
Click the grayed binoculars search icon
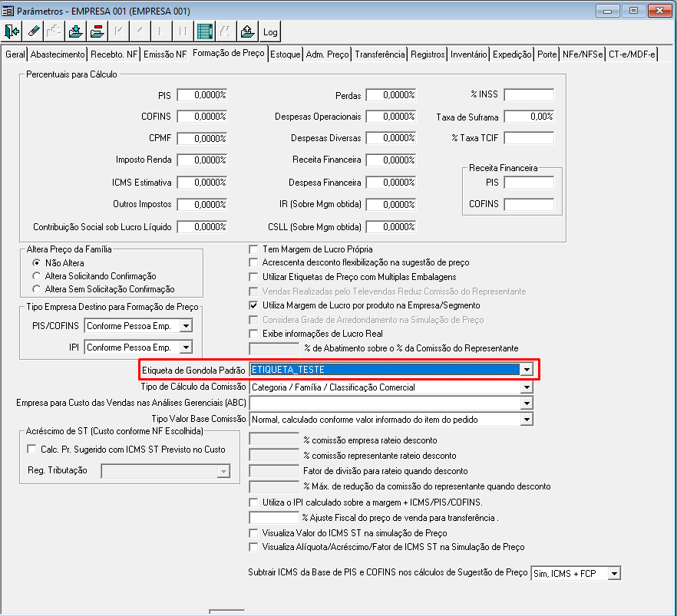pos(226,31)
